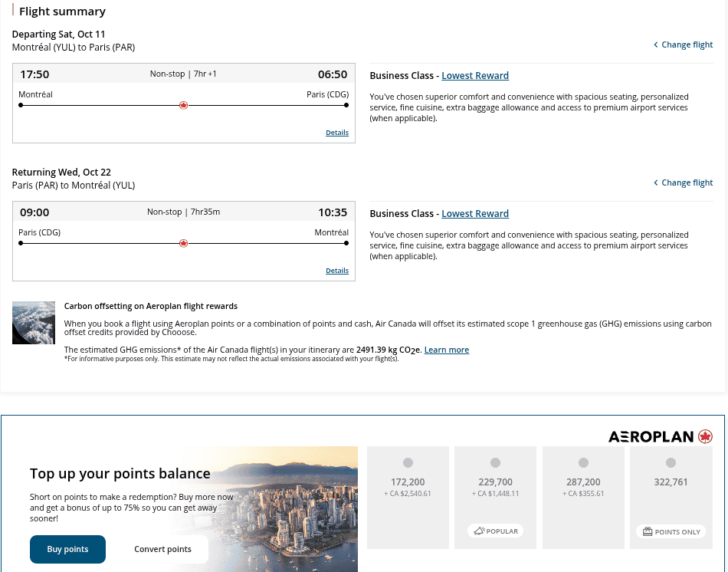Click the gift box icon on the Points Only badge
728x572 pixels.
pos(648,531)
